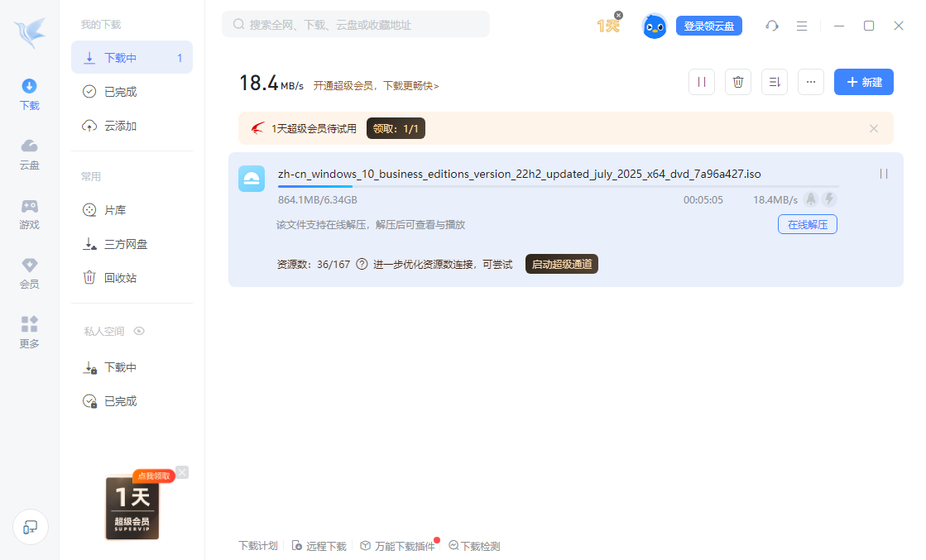The width and height of the screenshot is (926, 560).
Task: Click the blue bird avatar icon
Action: (655, 26)
